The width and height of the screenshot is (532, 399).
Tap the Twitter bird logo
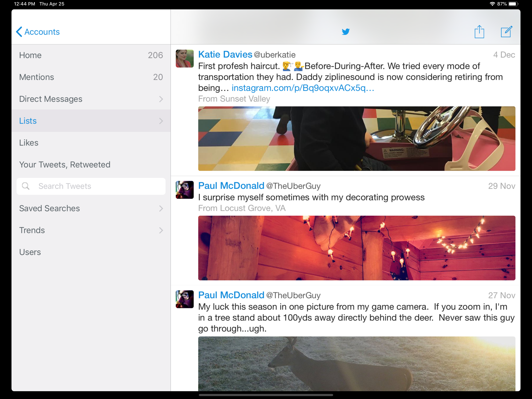346,32
